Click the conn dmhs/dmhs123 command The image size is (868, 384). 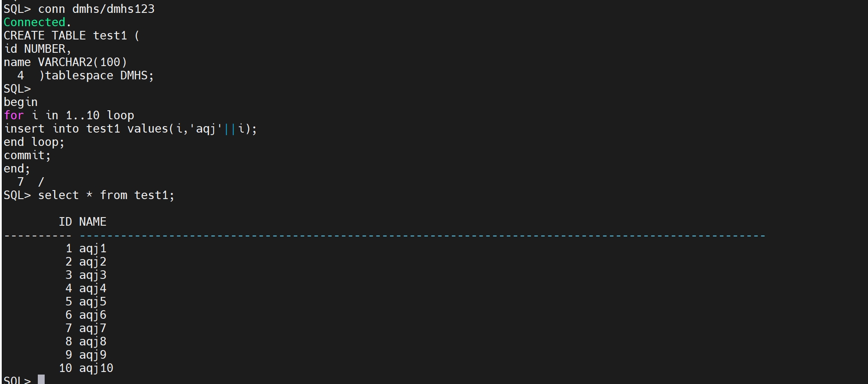[x=96, y=9]
